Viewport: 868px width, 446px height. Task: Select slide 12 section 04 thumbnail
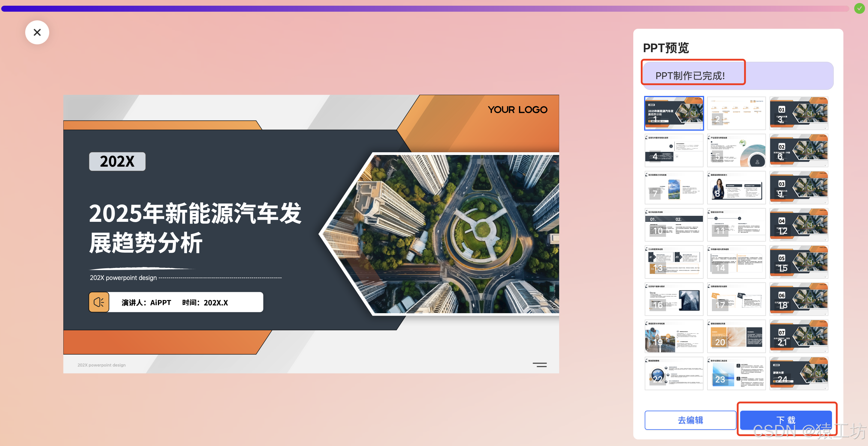pos(799,224)
